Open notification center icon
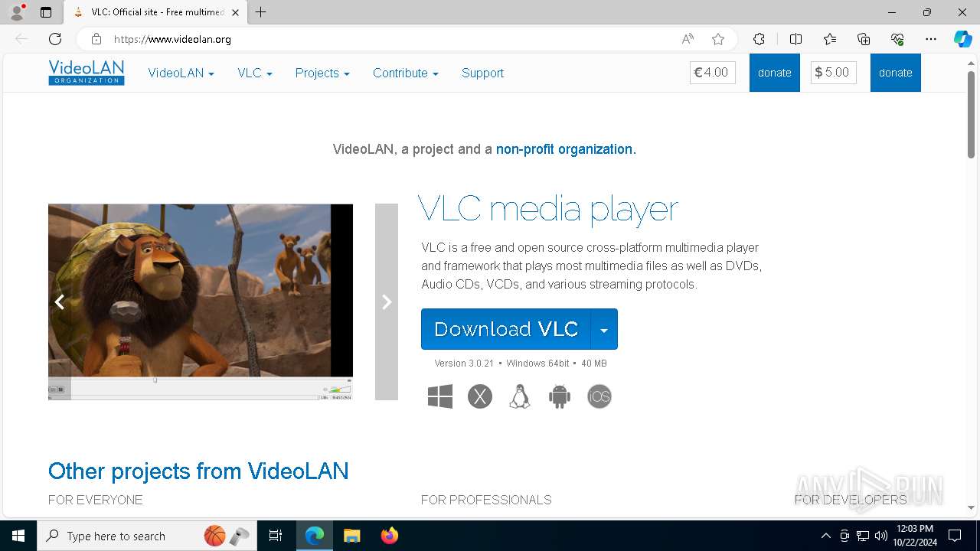Screen dimensions: 980x551 click(955, 536)
